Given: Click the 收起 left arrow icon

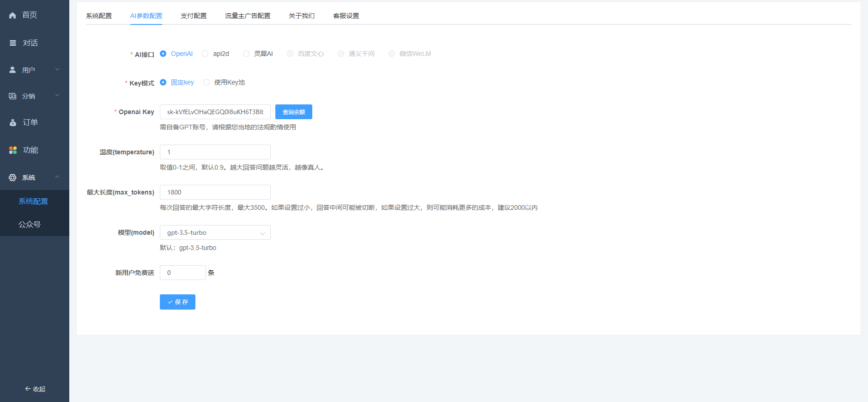Looking at the screenshot, I should [28, 389].
